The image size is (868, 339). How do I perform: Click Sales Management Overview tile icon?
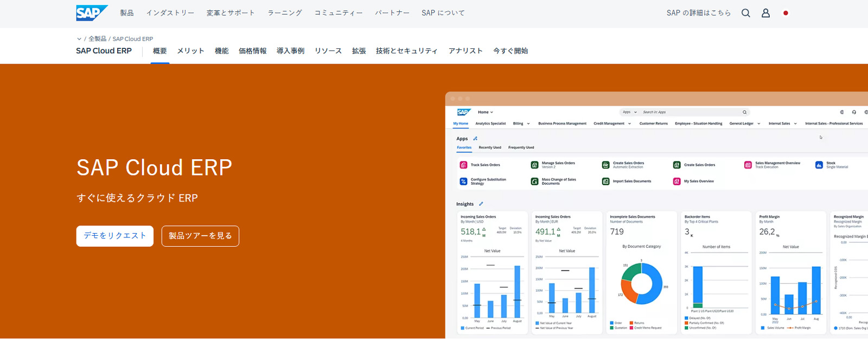(748, 165)
